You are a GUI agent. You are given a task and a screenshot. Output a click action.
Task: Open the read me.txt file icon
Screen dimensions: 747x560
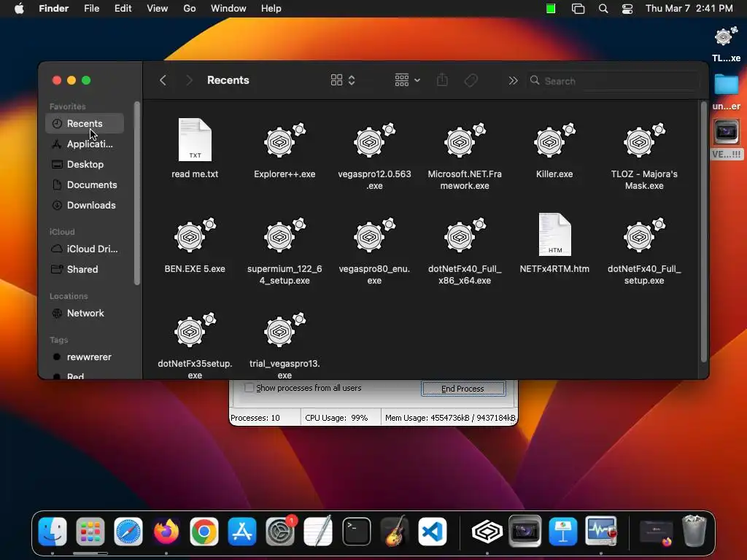[195, 139]
